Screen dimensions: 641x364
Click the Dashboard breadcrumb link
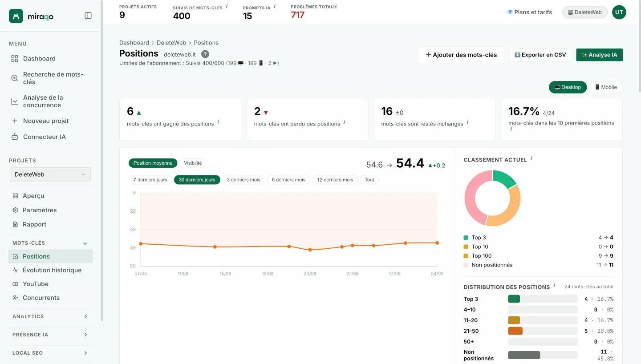click(134, 43)
